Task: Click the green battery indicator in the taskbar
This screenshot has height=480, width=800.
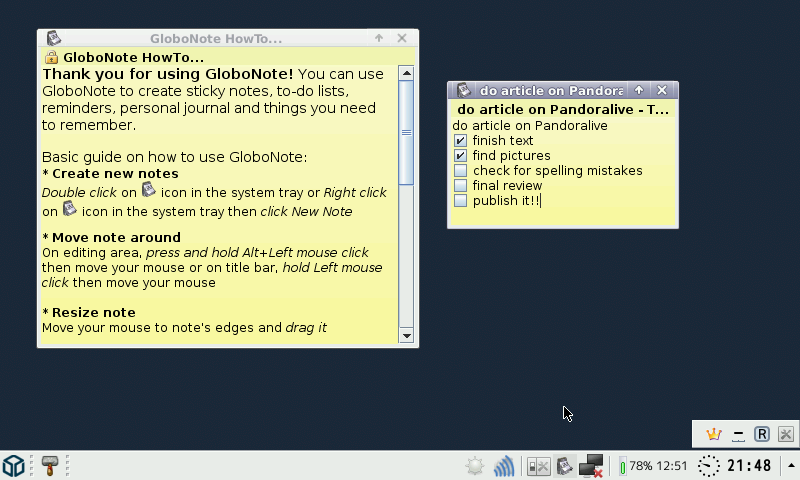Action: click(622, 467)
